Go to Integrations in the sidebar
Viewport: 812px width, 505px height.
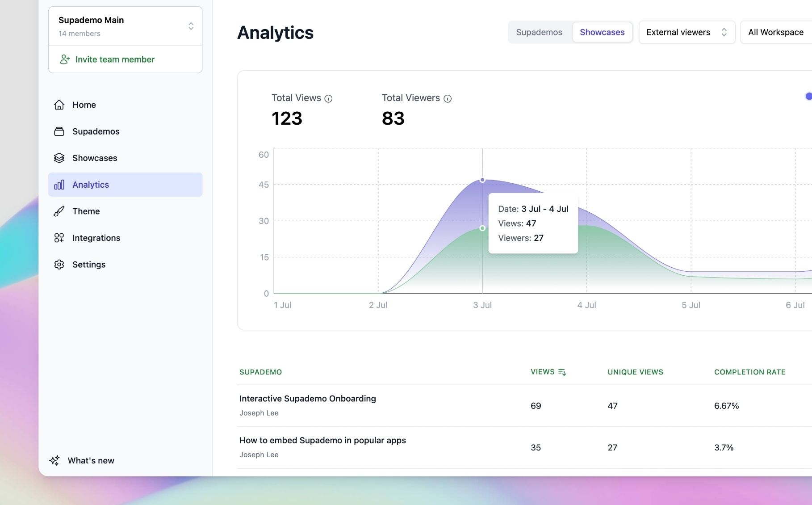pyautogui.click(x=125, y=238)
